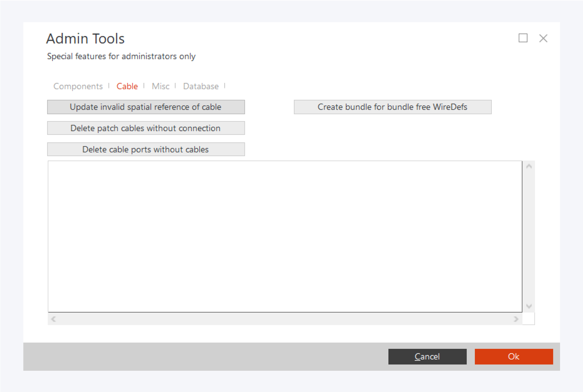
Task: Click the horizontal scrollbar track
Action: 285,319
